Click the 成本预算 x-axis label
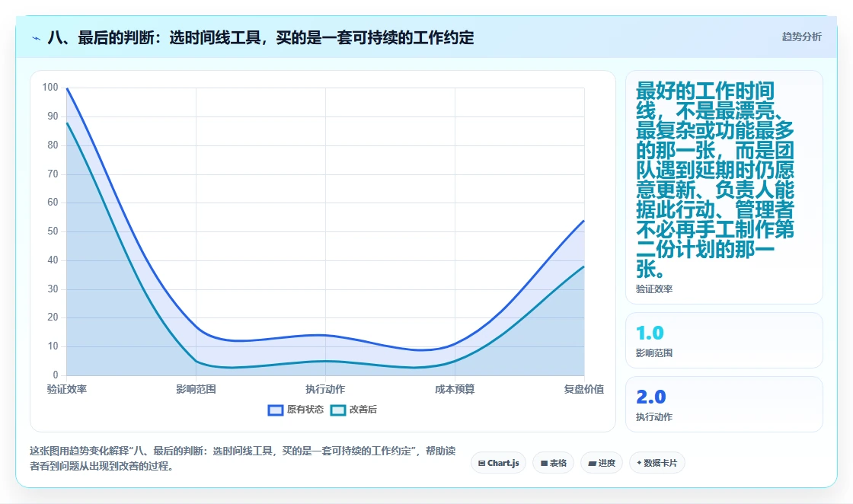 pyautogui.click(x=455, y=389)
